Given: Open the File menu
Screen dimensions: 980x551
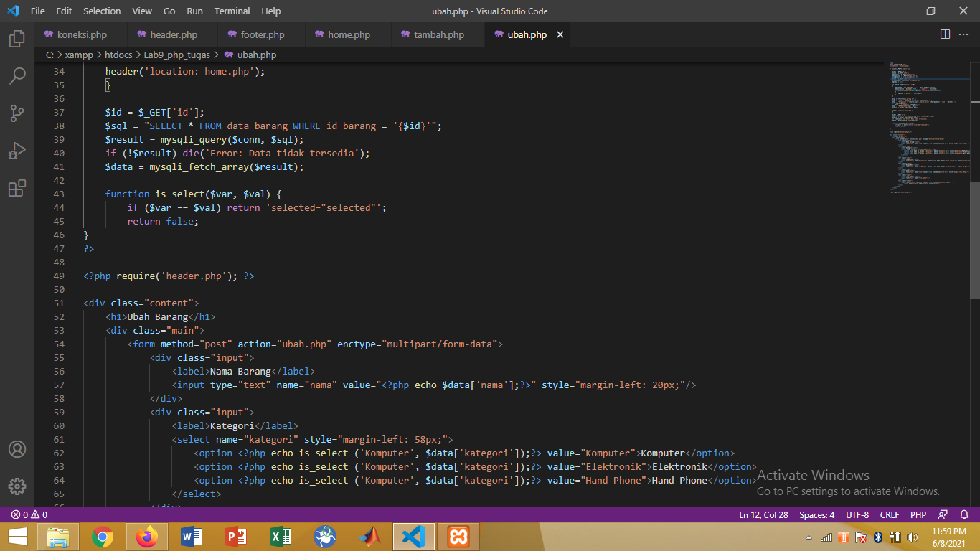Looking at the screenshot, I should (38, 11).
